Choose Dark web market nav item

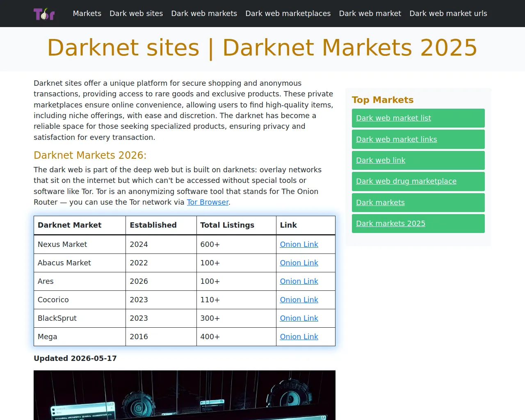coord(370,14)
